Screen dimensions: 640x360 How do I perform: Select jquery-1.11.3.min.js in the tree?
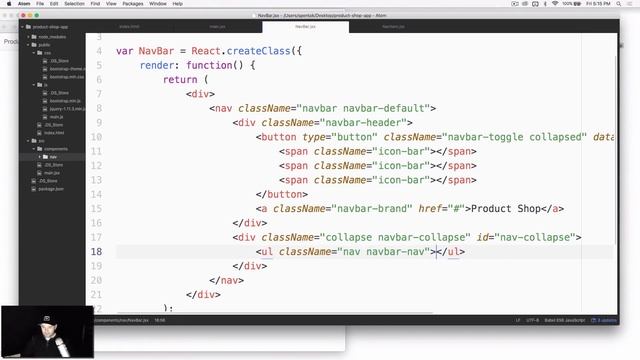(x=67, y=109)
